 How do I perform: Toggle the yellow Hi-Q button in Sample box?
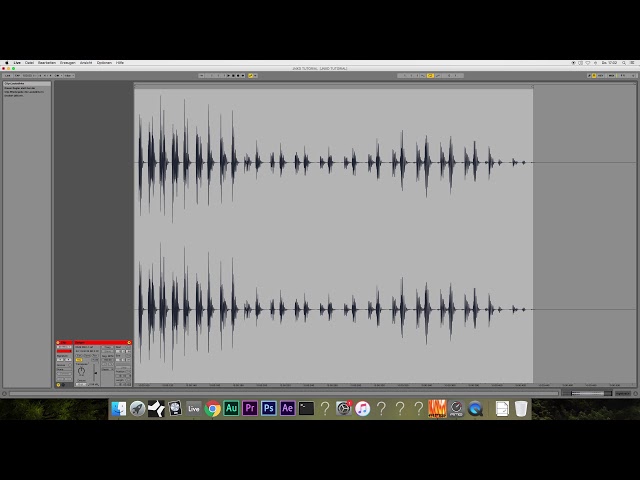click(79, 360)
